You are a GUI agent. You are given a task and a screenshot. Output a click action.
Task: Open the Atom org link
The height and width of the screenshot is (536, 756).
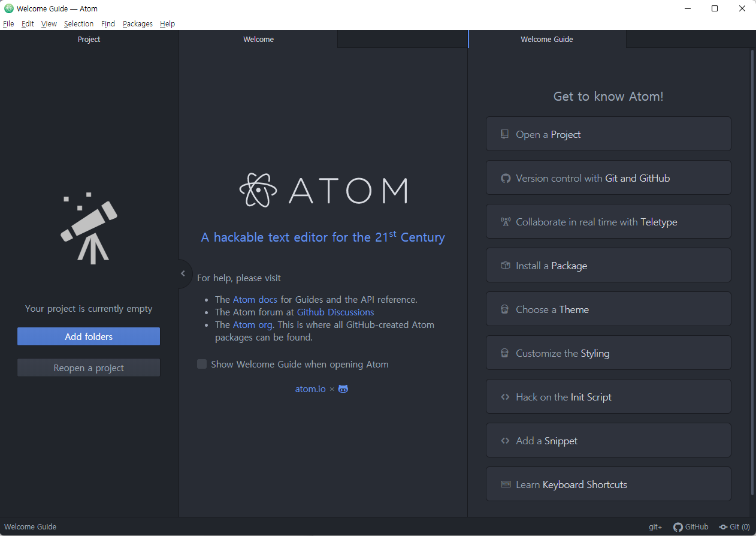tap(253, 324)
